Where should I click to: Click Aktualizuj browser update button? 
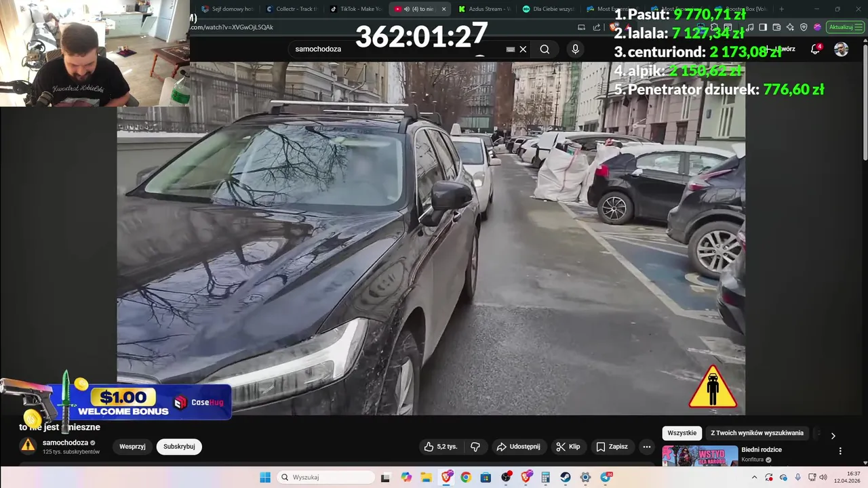(845, 27)
